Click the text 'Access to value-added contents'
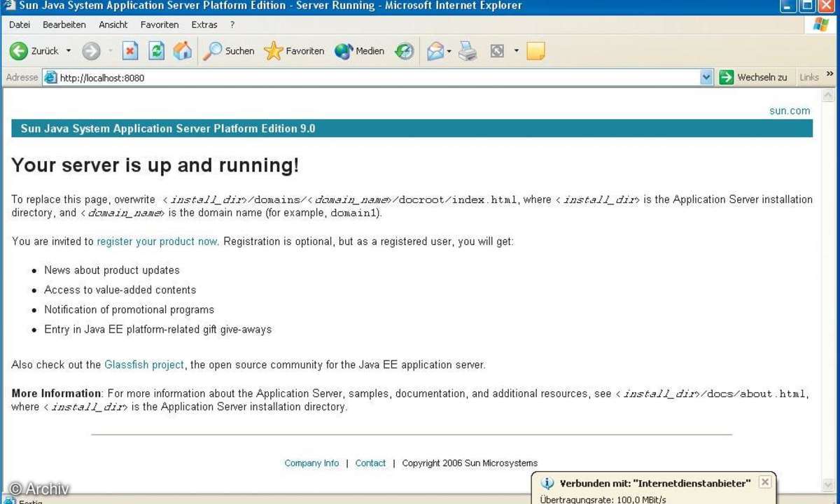This screenshot has height=504, width=840. click(120, 290)
